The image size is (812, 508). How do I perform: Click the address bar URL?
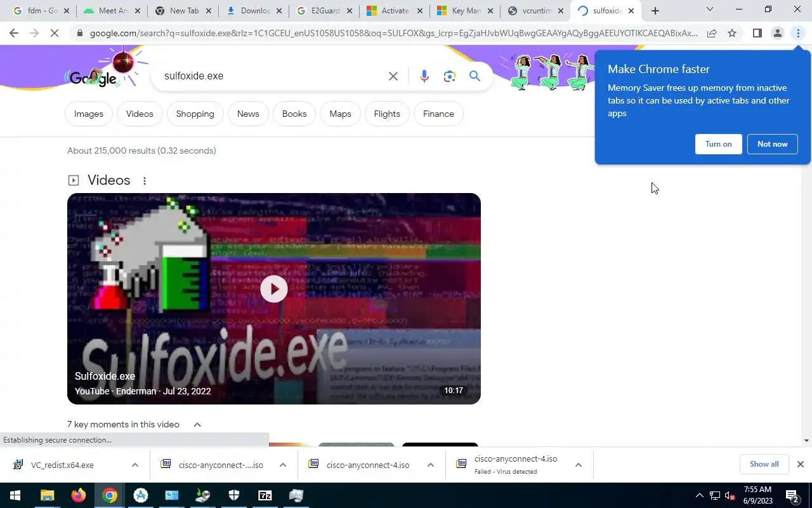point(393,33)
